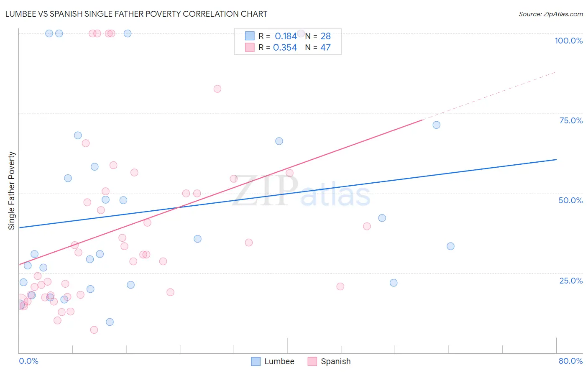Click the N = 28 value in legend
This screenshot has width=588, height=373.
coord(318,36)
